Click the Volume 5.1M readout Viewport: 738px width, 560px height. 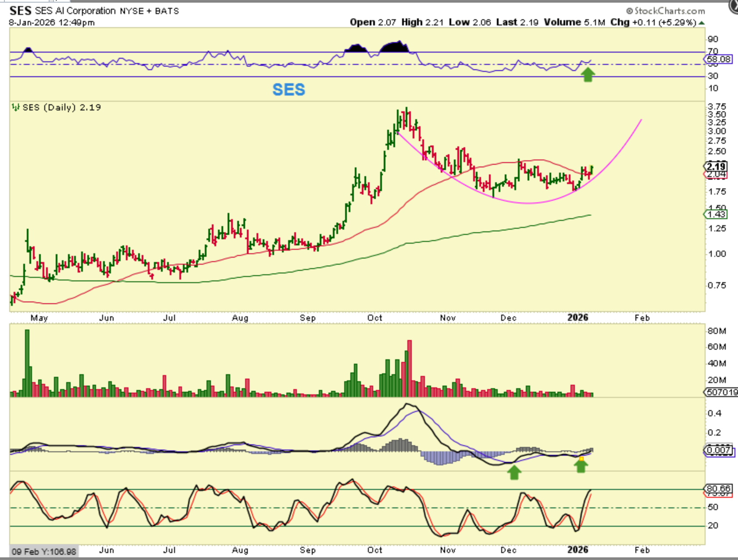(574, 22)
